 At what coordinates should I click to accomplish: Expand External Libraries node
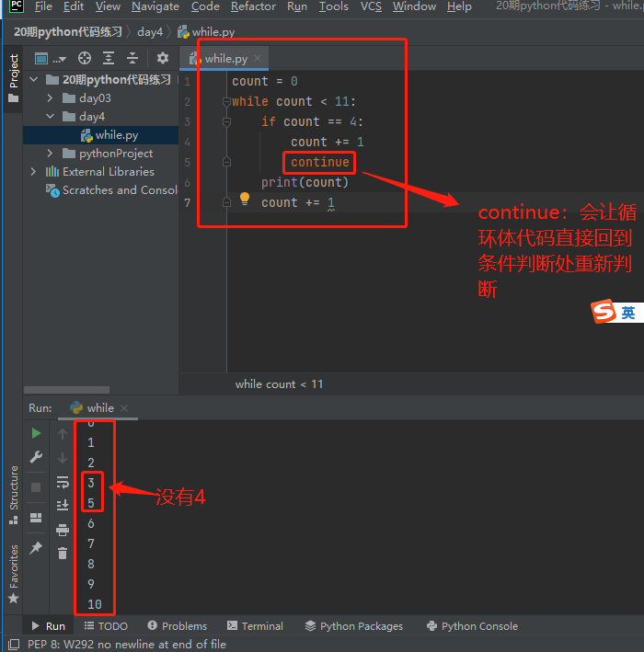click(33, 172)
